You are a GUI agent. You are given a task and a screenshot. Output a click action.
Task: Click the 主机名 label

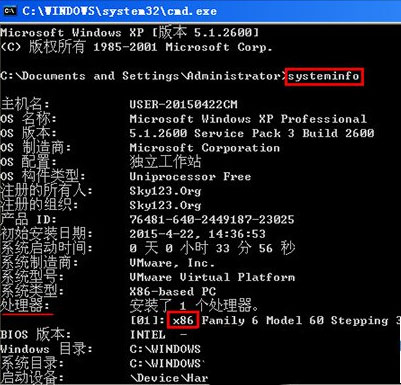(25, 104)
